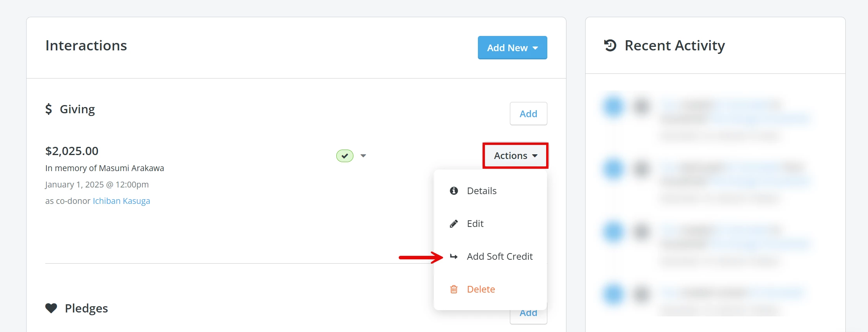Toggle the green checkmark gift status badge

[344, 155]
